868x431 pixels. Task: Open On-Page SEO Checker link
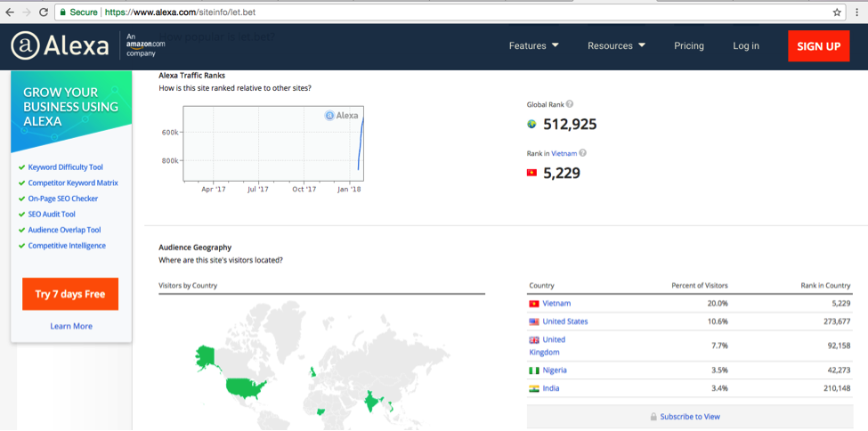[x=63, y=199]
